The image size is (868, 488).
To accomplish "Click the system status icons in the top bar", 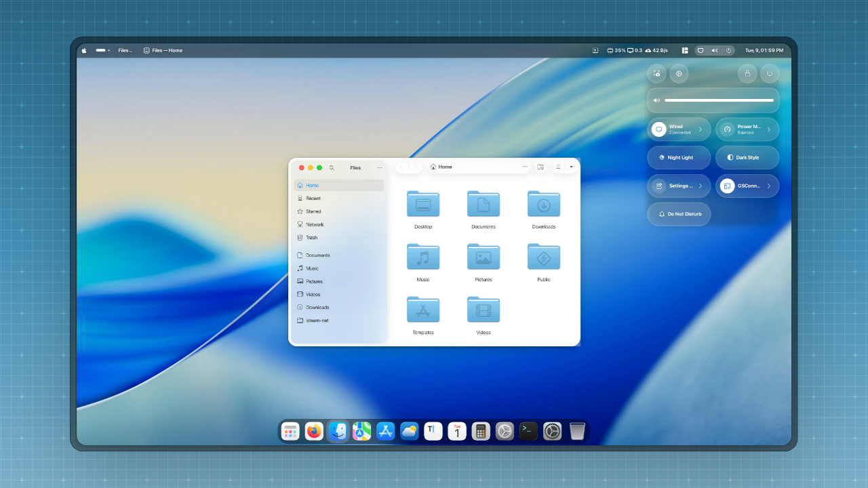I will coord(715,50).
